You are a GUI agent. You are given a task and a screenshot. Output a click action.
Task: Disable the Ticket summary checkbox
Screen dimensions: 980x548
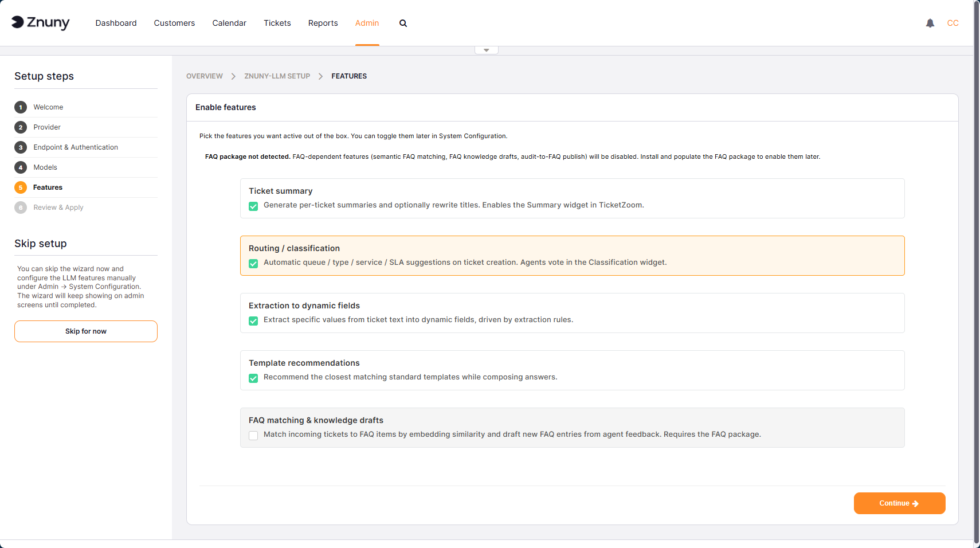point(253,206)
